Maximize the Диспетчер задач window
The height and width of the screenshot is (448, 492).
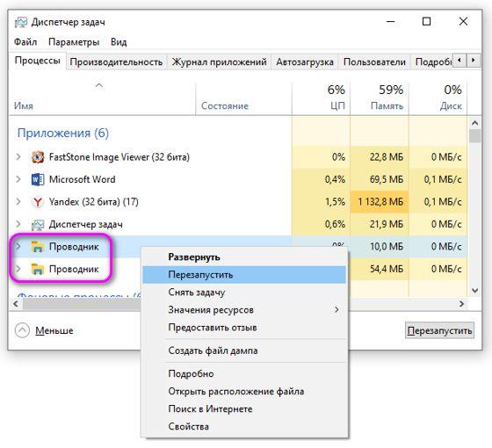(x=426, y=22)
